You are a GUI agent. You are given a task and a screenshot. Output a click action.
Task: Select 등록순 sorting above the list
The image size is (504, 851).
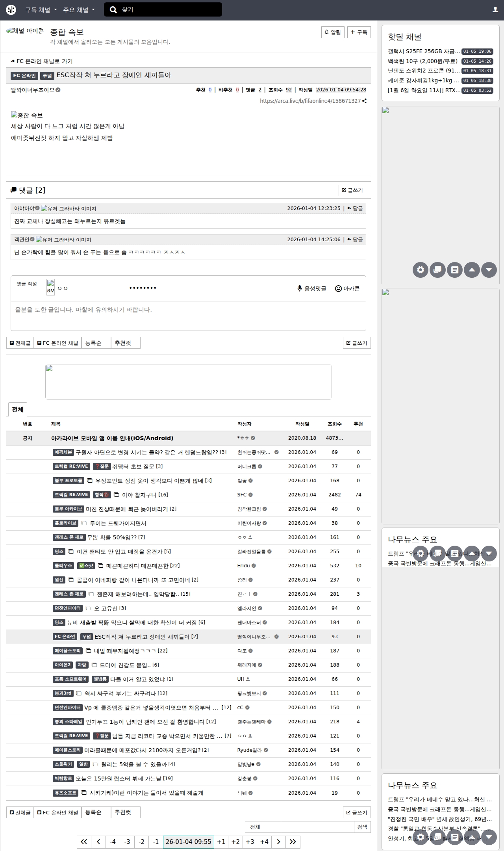point(96,343)
